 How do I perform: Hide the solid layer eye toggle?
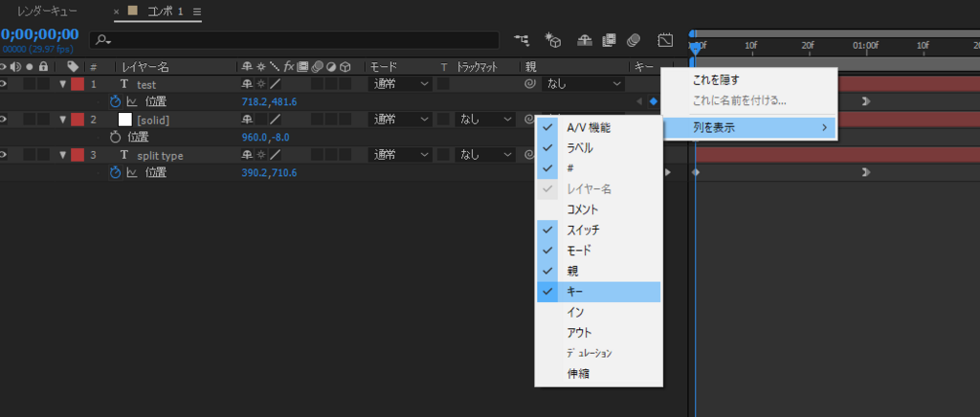click(x=3, y=120)
